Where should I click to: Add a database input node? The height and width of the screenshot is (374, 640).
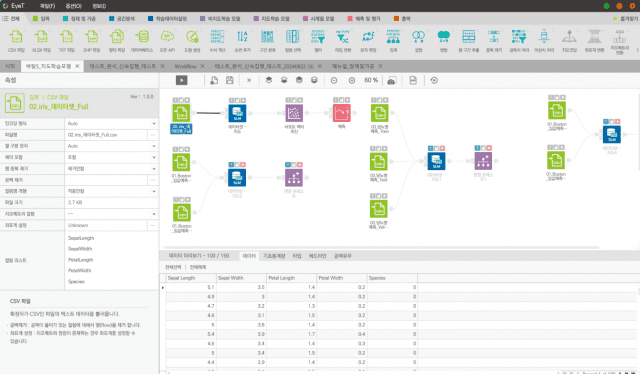click(142, 41)
